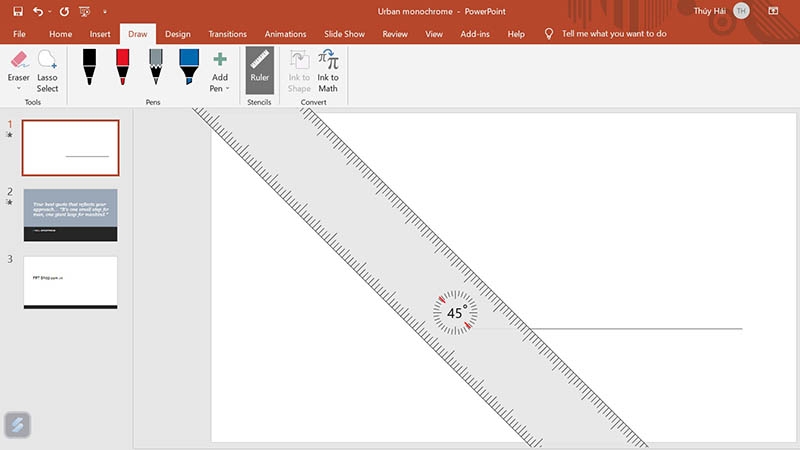Choose the blue highlighter

point(189,67)
